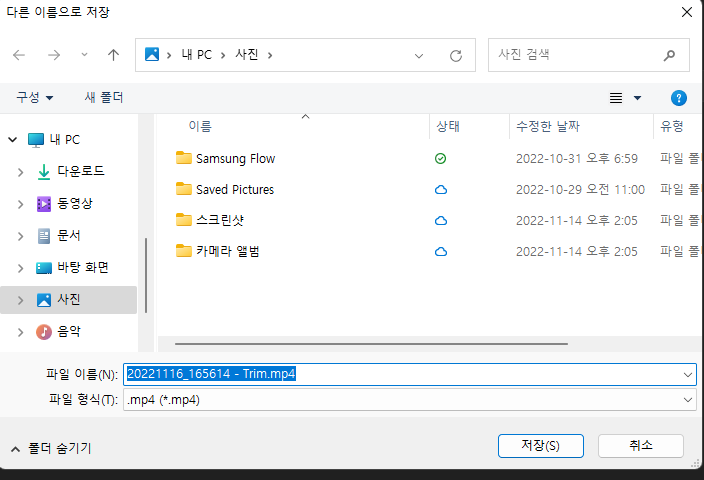Select 사진 in the sidebar

(69, 299)
